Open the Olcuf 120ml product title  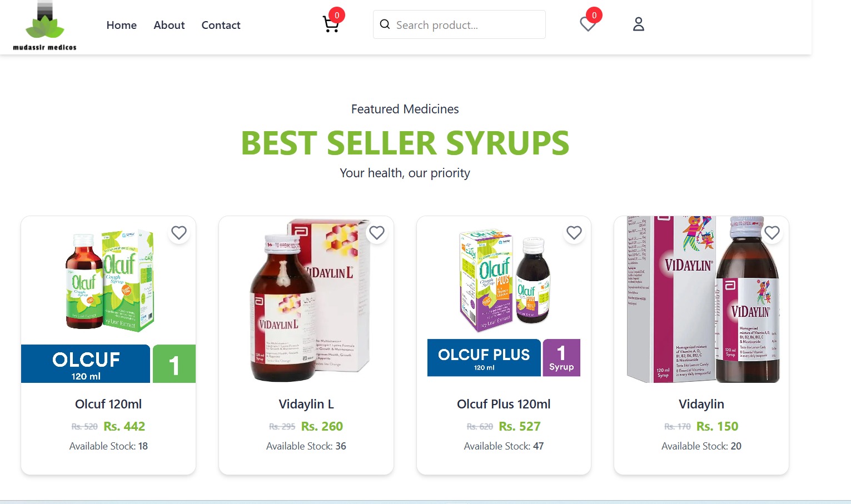(108, 404)
